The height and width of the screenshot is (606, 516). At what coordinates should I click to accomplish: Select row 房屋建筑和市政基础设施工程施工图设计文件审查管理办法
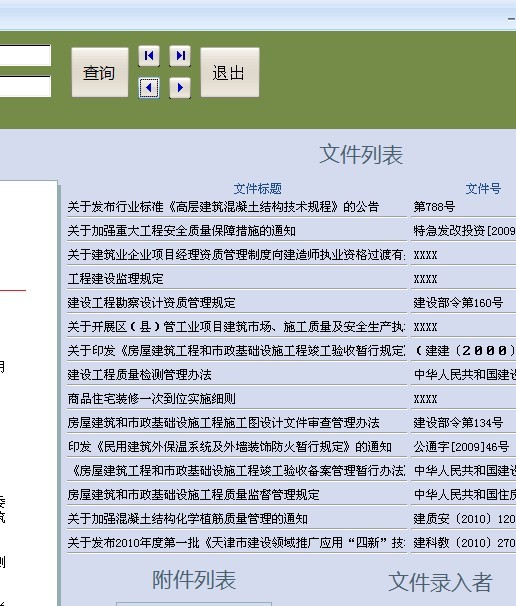pyautogui.click(x=237, y=422)
